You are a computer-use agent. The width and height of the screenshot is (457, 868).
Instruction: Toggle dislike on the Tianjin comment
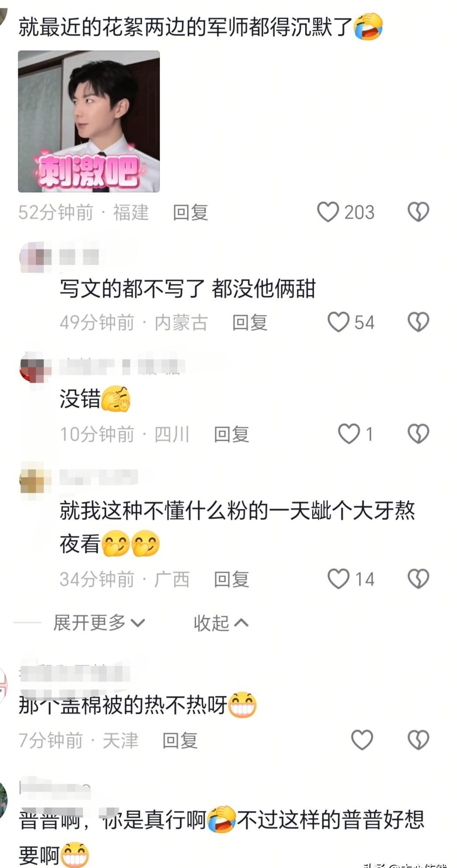click(418, 740)
